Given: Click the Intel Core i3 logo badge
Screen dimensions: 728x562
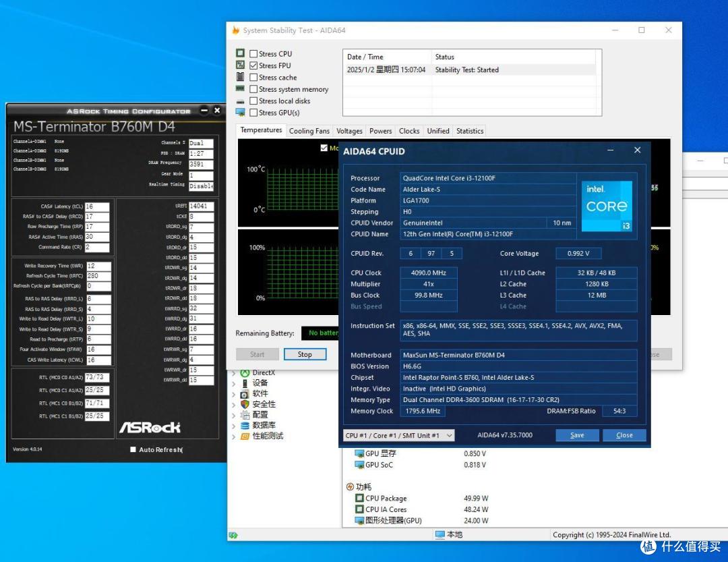Looking at the screenshot, I should coord(607,206).
